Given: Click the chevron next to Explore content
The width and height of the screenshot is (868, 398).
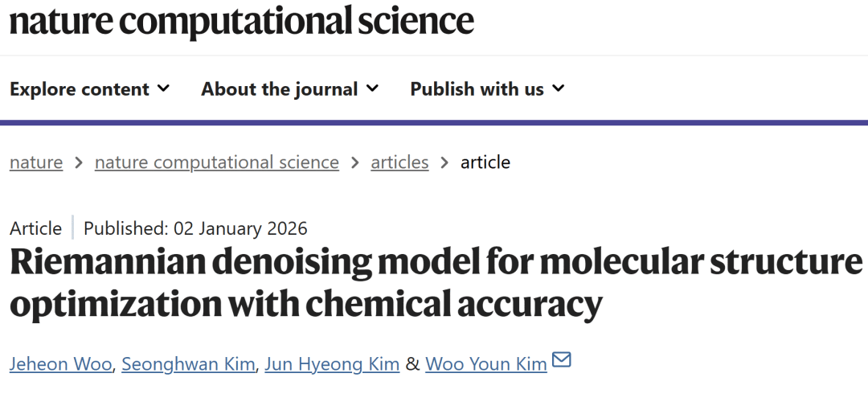Looking at the screenshot, I should 163,88.
